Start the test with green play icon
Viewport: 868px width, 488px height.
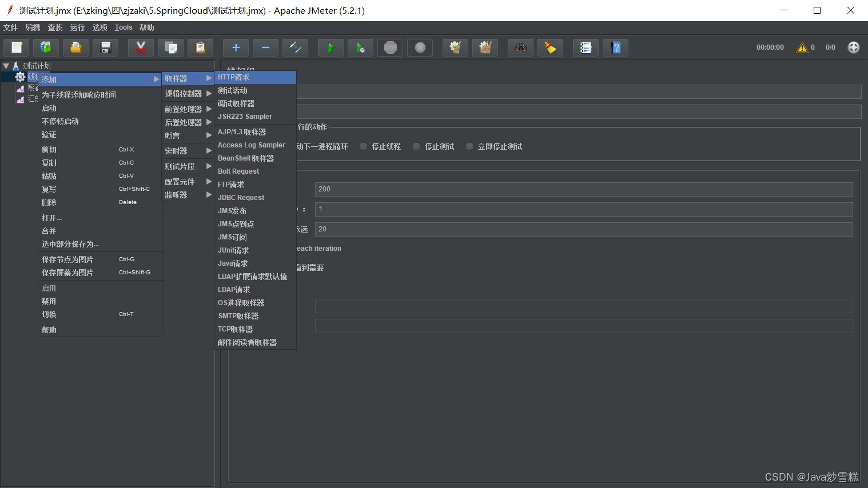331,47
